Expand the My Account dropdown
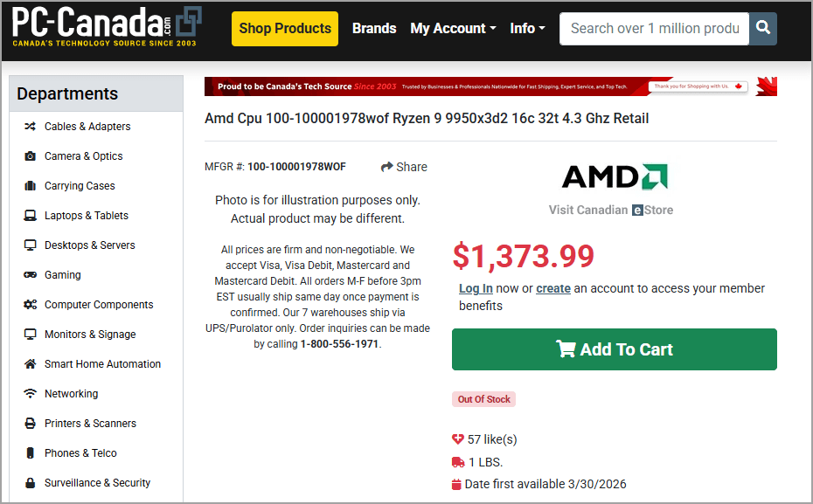The image size is (813, 504). (x=453, y=28)
